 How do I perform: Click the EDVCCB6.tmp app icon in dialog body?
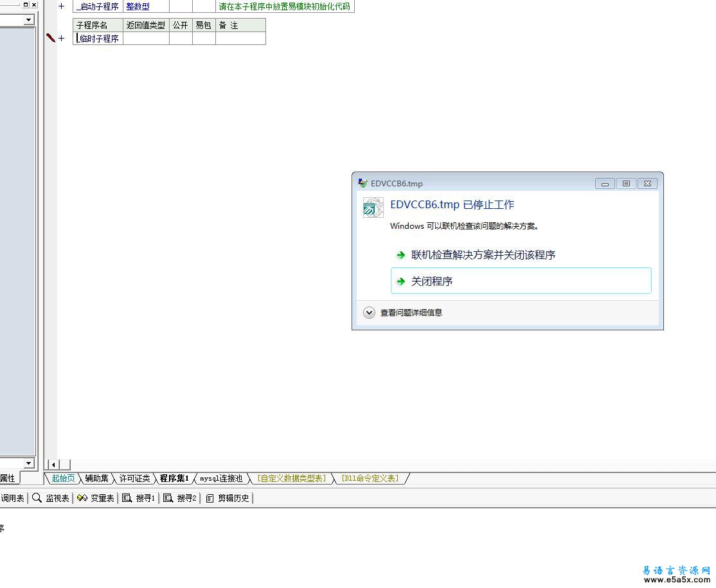tap(373, 208)
